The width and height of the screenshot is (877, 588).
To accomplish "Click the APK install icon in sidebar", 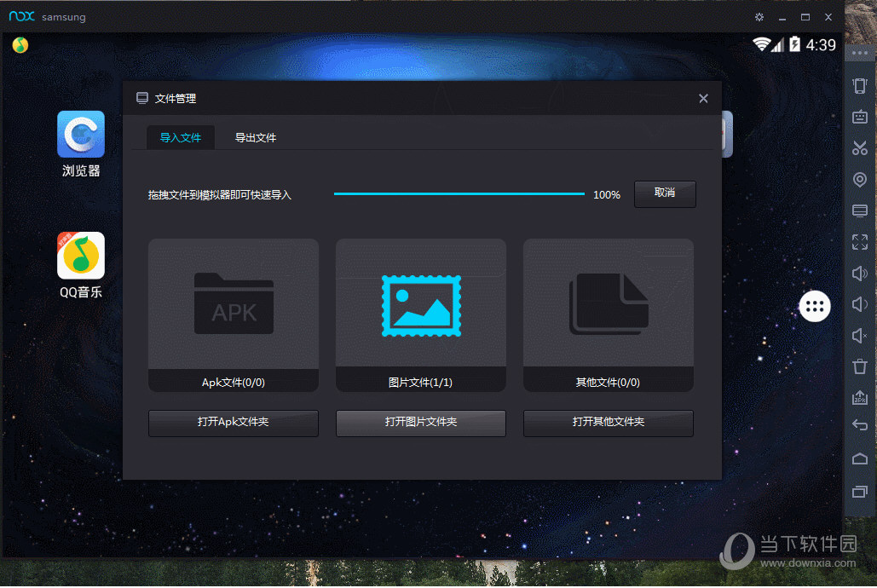I will [x=859, y=397].
